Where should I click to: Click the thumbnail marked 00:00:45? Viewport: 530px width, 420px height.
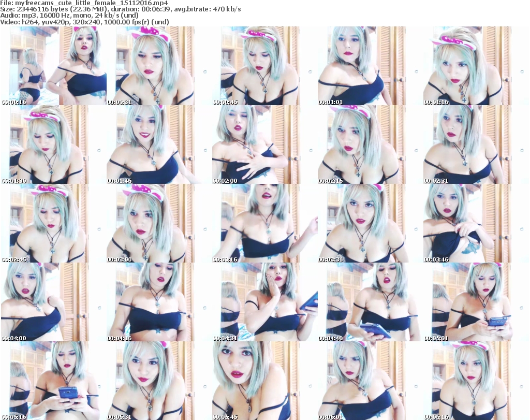[264, 66]
